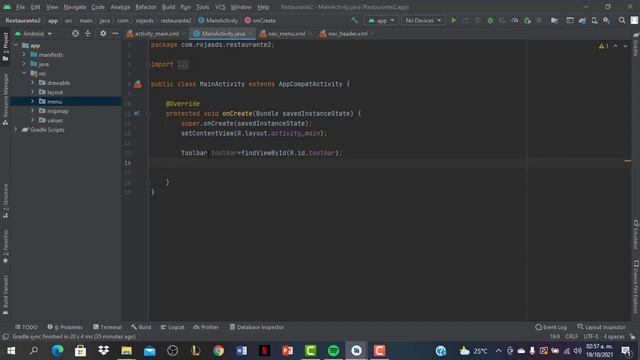Open the Project tool window side tab

[x=5, y=47]
